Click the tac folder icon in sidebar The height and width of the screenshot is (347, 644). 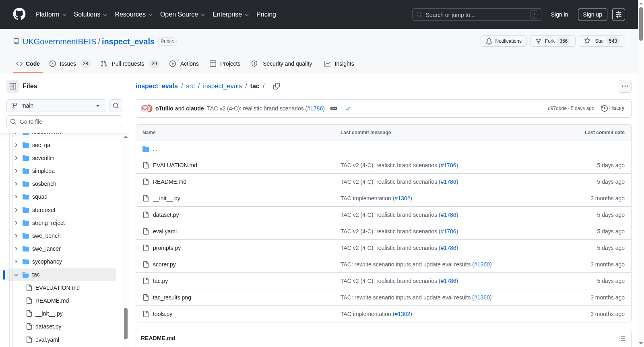coord(26,275)
